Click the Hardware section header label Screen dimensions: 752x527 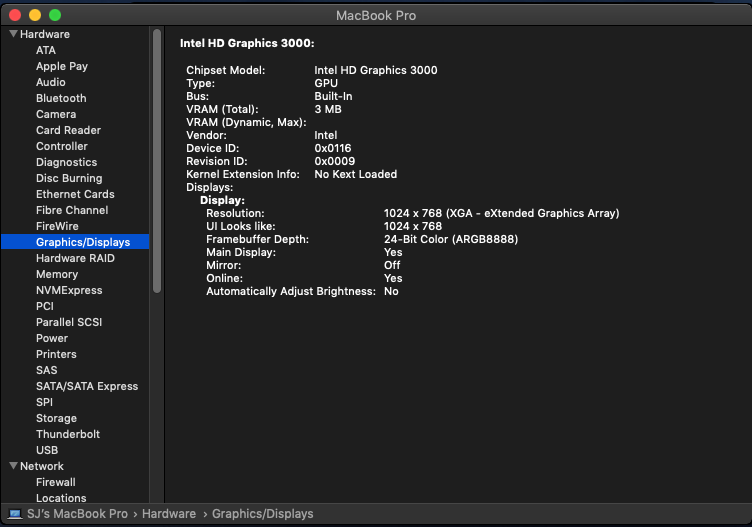click(x=45, y=34)
